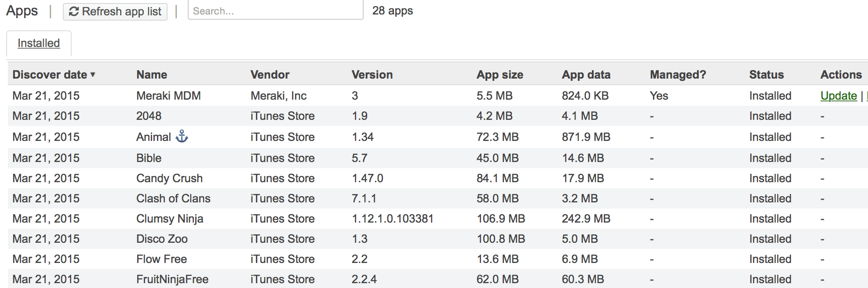The height and width of the screenshot is (288, 868).
Task: Select the Clumsy Ninja app name
Action: tap(170, 219)
